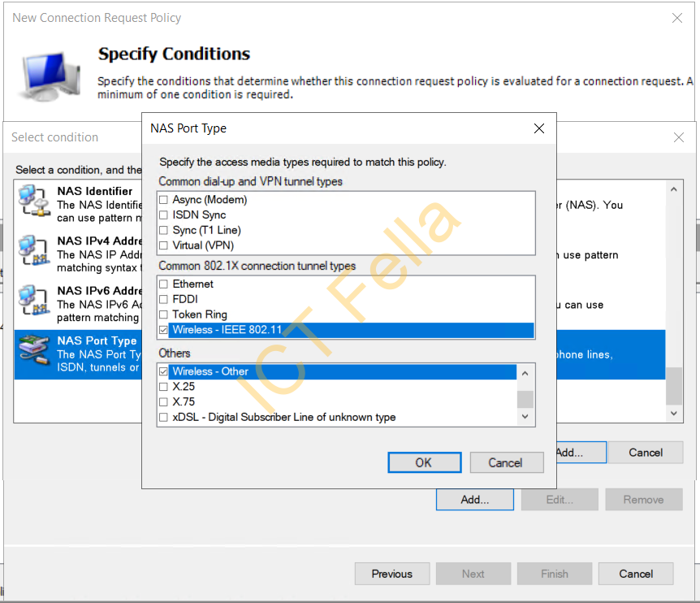Click the condition list scroll-down arrow
Viewport: 700px width, 603px height.
click(x=674, y=414)
